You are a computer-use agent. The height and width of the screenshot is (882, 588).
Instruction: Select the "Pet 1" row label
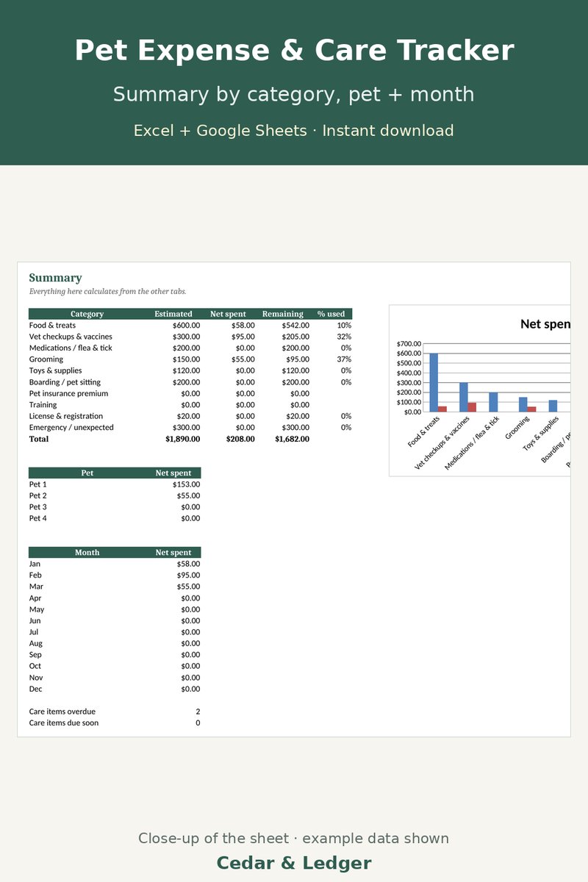[x=37, y=484]
